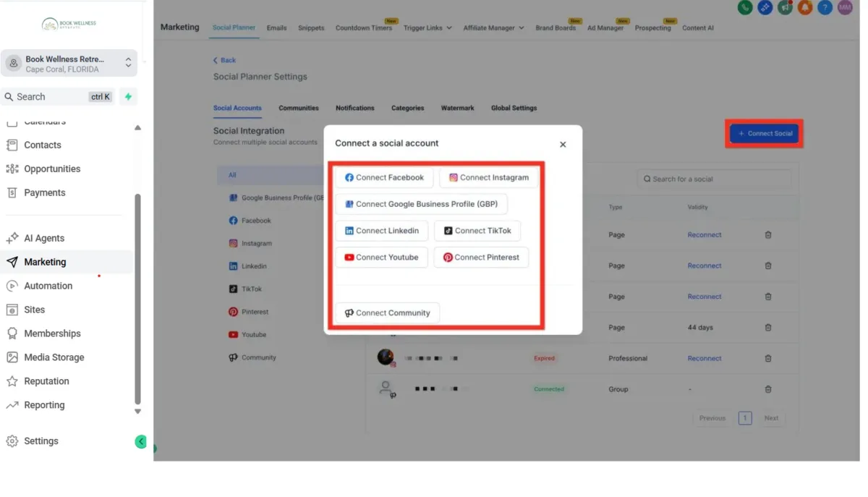Connect Facebook account
The image size is (868, 497).
click(384, 177)
